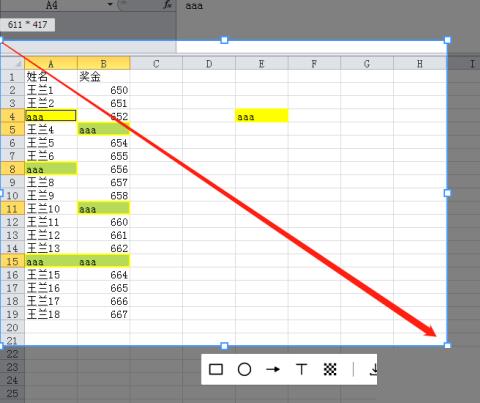Activate the mosaic blur tool
Screen dimensions: 480x403
click(330, 369)
